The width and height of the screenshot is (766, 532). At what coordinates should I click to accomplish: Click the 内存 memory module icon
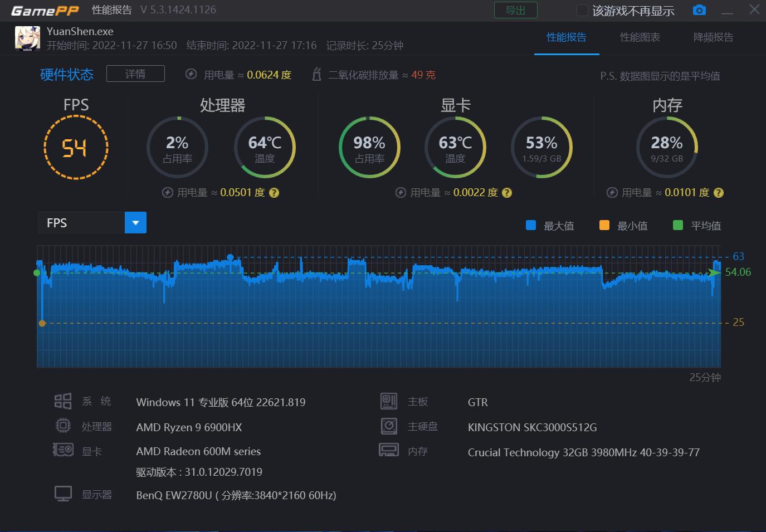389,450
